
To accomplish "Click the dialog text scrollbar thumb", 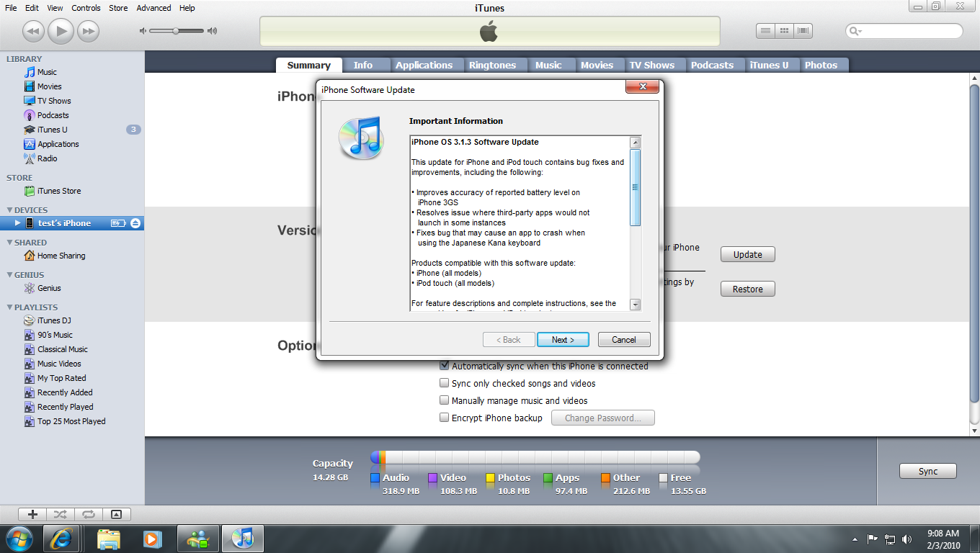I will (635, 187).
